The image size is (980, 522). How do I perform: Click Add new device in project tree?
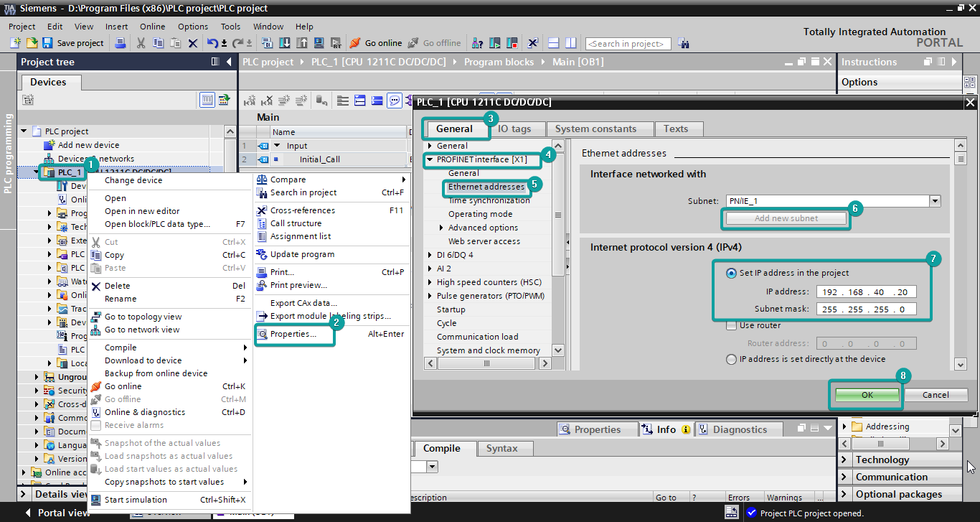88,145
